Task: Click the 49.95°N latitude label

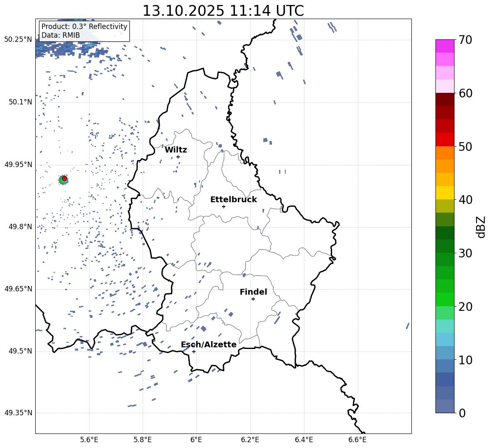Action: click(18, 165)
